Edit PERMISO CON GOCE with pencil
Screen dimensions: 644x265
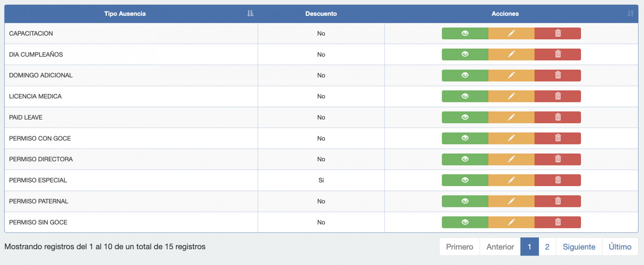(x=511, y=138)
